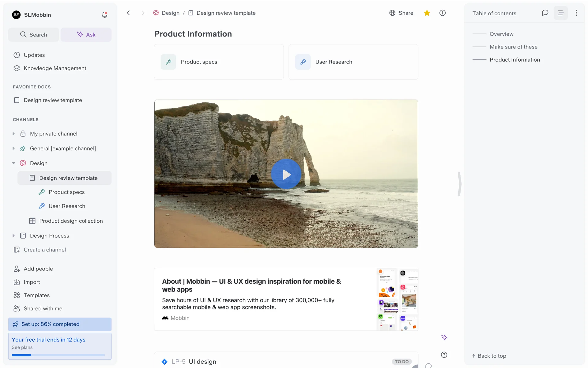Image resolution: width=588 pixels, height=368 pixels.
Task: Open Templates in the sidebar
Action: pyautogui.click(x=36, y=295)
